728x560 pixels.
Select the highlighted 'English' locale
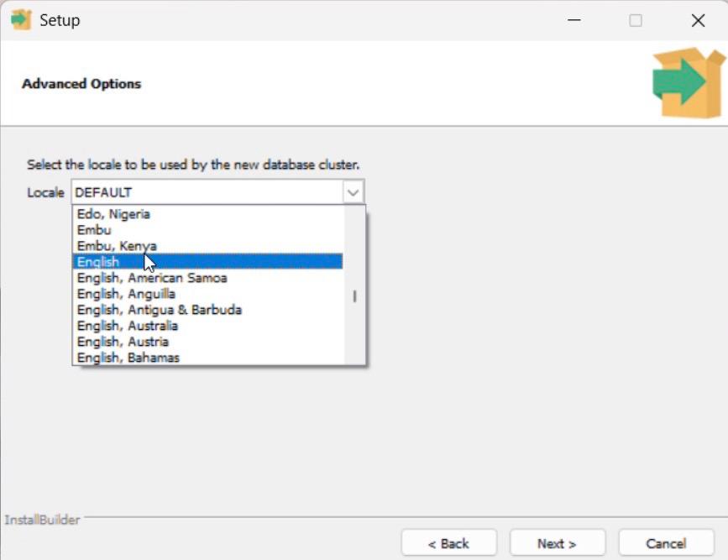click(x=98, y=262)
